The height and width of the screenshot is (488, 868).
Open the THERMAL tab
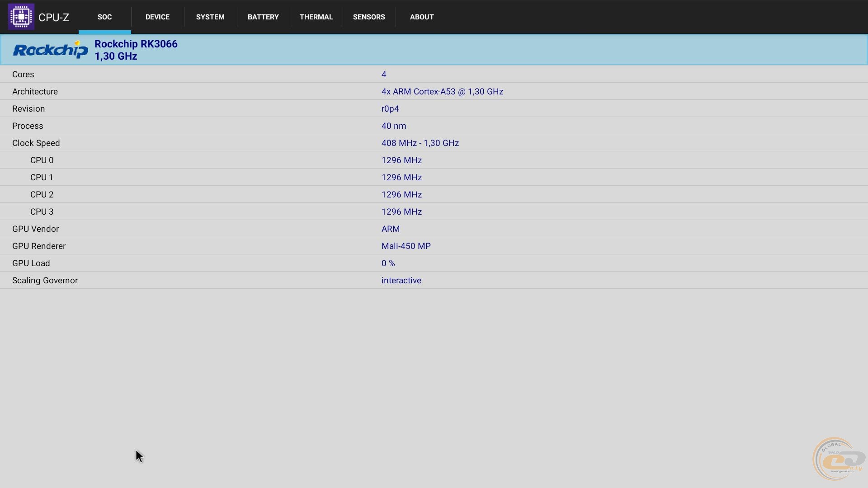(x=316, y=17)
